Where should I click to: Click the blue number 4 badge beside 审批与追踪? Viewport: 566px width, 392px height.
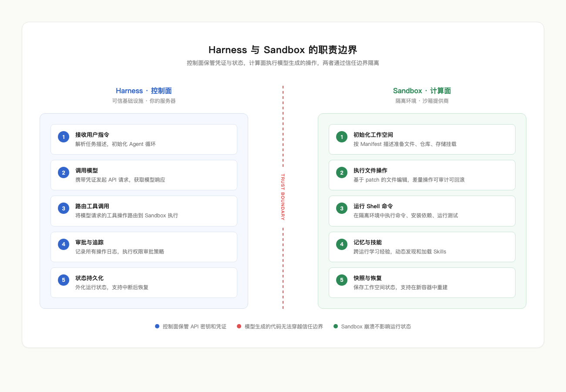tap(64, 244)
